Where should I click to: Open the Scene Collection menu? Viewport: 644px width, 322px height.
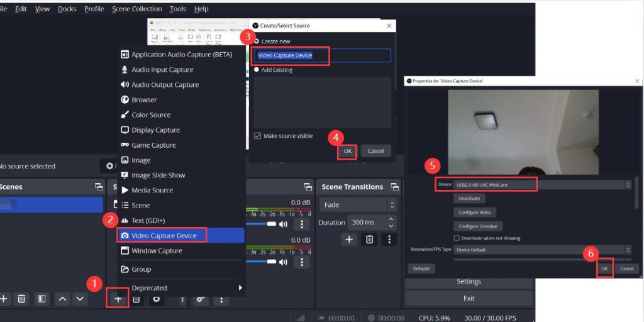click(136, 9)
